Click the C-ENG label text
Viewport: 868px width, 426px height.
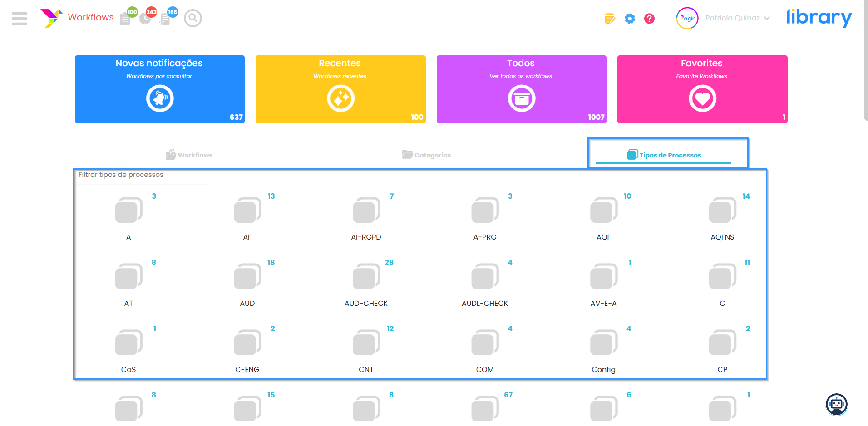247,369
